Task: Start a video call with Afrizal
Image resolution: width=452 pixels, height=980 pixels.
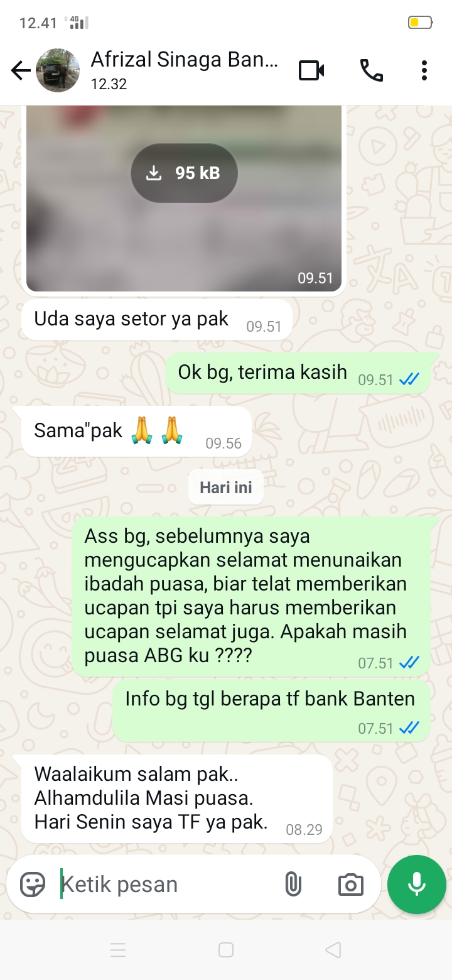Action: coord(311,70)
